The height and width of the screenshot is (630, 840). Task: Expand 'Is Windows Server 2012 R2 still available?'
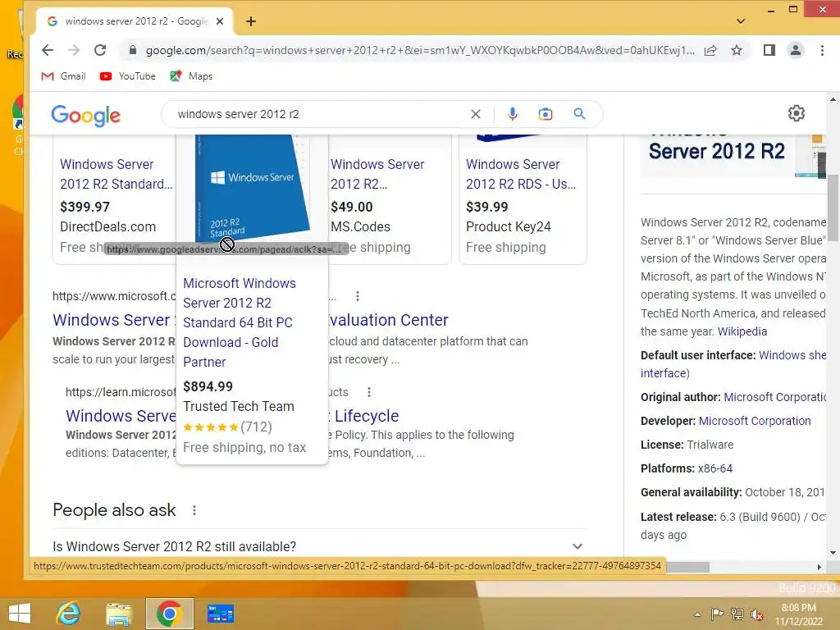tap(319, 546)
